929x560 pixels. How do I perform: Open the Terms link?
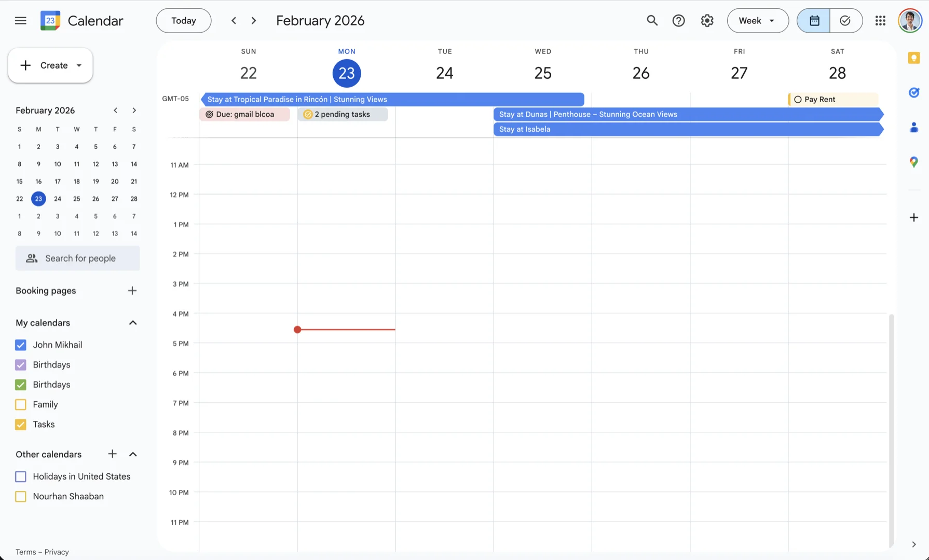[x=25, y=552]
